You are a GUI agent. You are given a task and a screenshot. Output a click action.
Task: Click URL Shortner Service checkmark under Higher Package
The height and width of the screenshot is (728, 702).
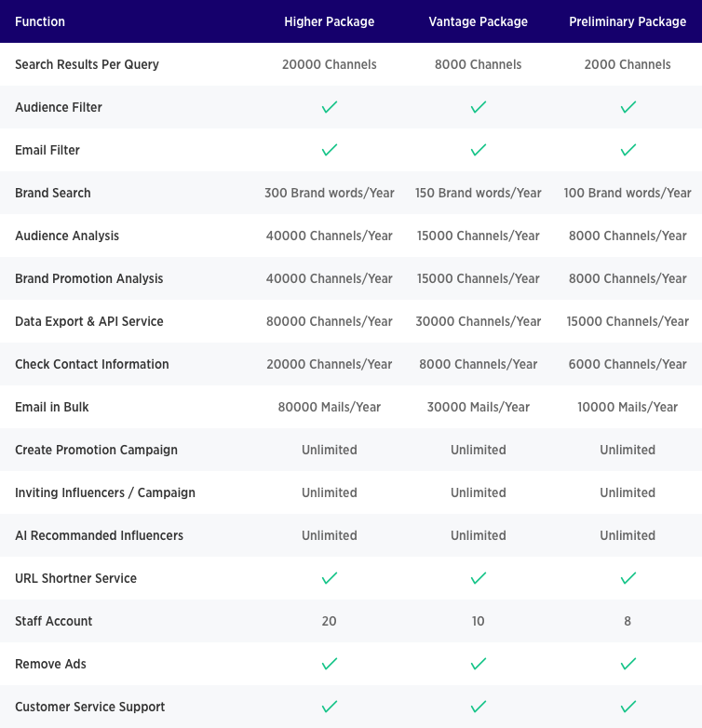click(329, 578)
